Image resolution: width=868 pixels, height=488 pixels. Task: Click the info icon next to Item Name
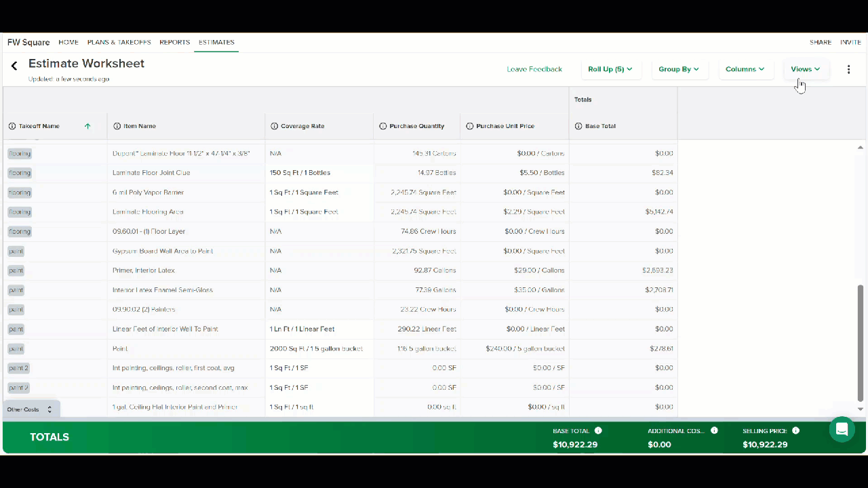tap(117, 126)
